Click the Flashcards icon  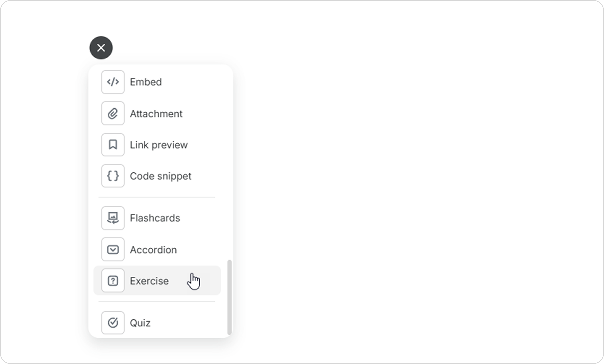[113, 218]
